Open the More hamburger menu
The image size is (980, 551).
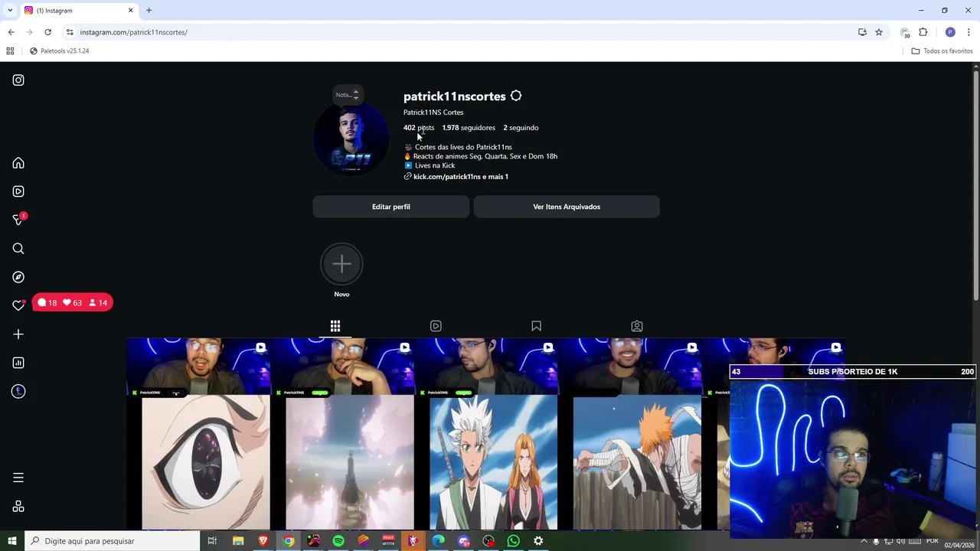(18, 478)
